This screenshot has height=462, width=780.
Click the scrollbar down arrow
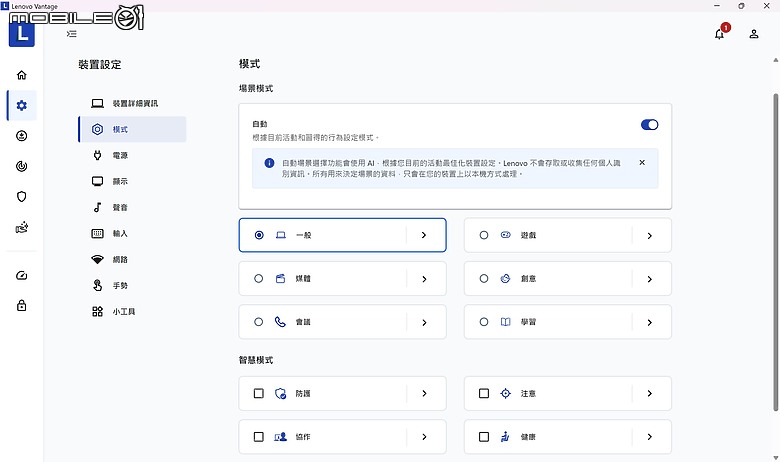[x=776, y=458]
